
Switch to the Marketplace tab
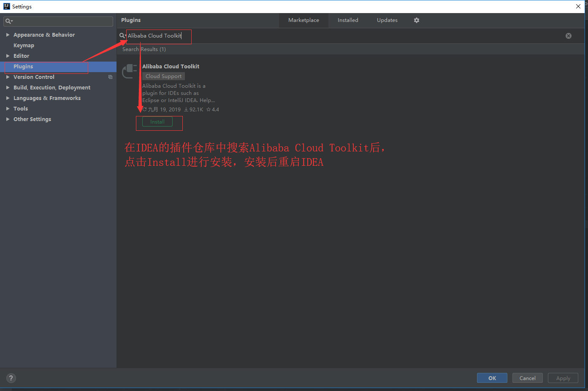pyautogui.click(x=303, y=20)
